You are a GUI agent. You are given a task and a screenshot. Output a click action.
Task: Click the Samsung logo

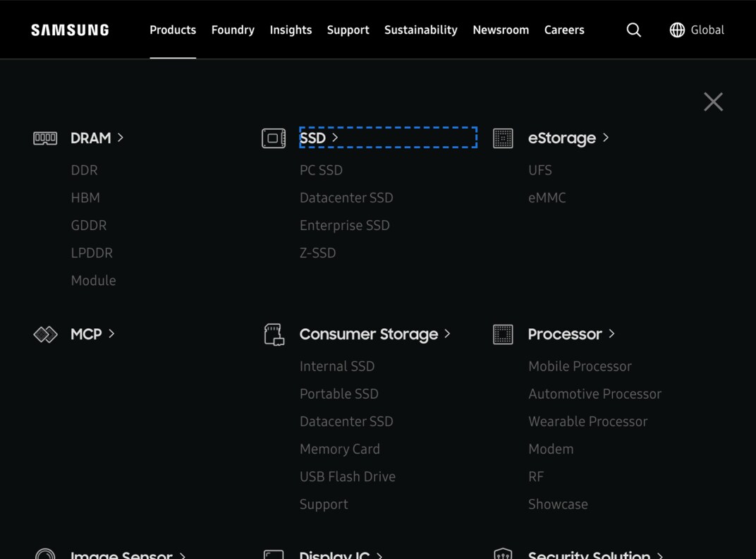70,30
